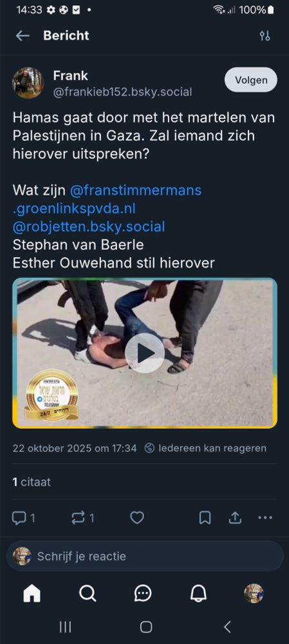Tap the Schrijf je reactie field
The image size is (289, 644).
[x=144, y=556]
